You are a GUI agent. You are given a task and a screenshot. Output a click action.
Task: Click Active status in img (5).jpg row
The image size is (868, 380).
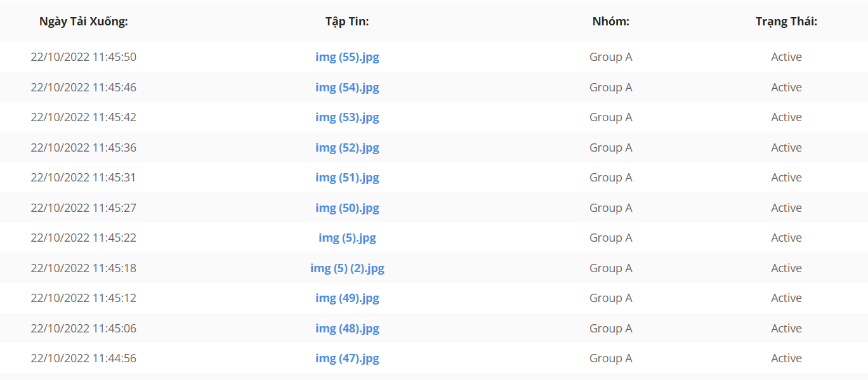(786, 238)
